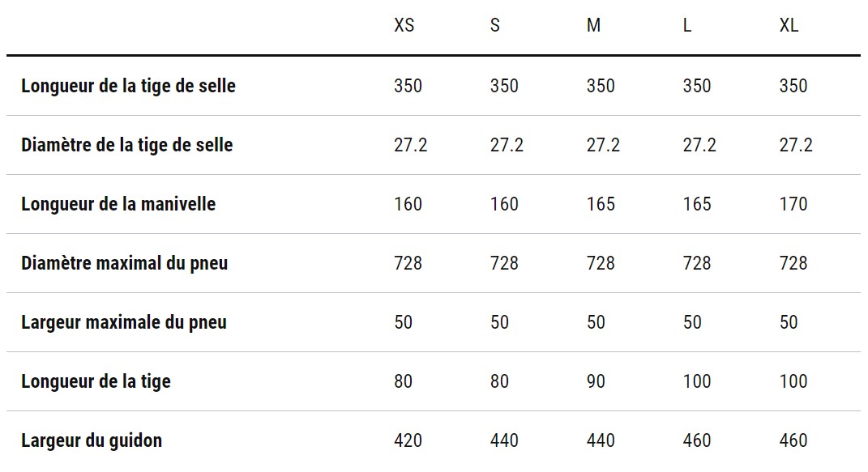Select the Largeur maximale du pneu label

[124, 323]
